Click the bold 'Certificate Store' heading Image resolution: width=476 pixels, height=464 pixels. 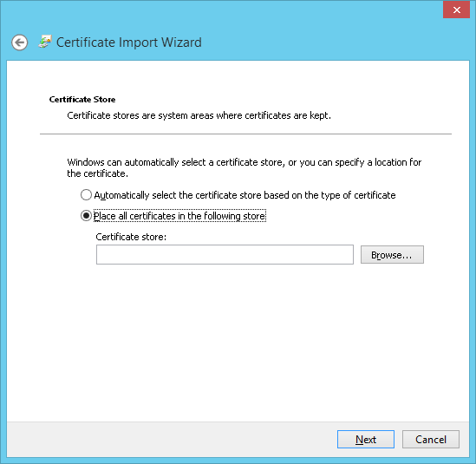click(x=82, y=100)
